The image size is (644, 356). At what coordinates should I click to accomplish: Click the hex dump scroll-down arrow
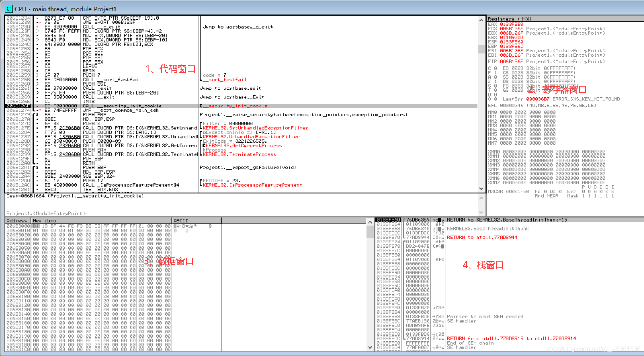pos(370,347)
